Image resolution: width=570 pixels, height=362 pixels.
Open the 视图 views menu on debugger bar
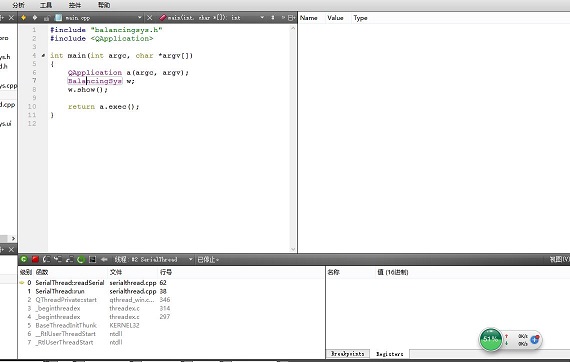coord(559,260)
